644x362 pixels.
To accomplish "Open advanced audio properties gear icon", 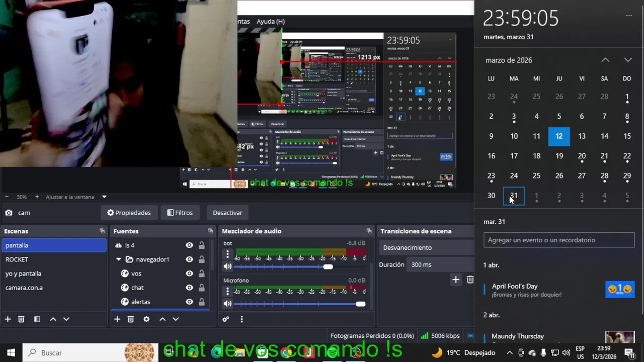I will tap(226, 319).
